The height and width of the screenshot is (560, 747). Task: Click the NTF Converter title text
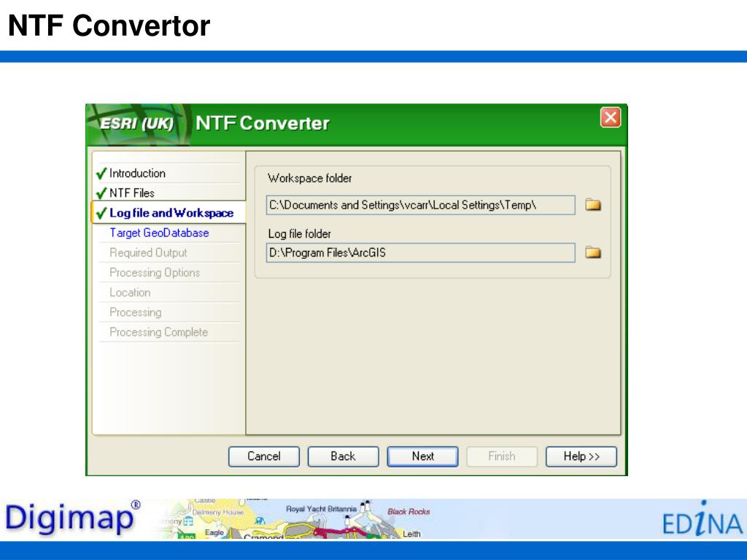coord(263,123)
